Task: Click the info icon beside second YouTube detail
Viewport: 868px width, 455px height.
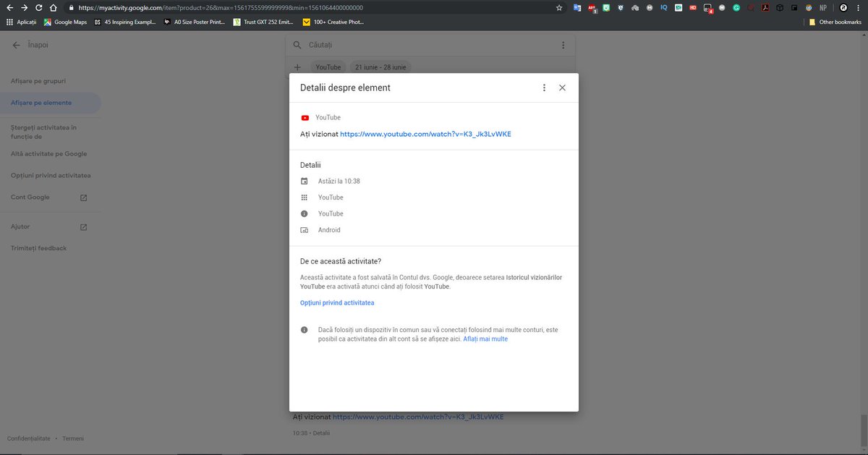Action: (x=305, y=214)
